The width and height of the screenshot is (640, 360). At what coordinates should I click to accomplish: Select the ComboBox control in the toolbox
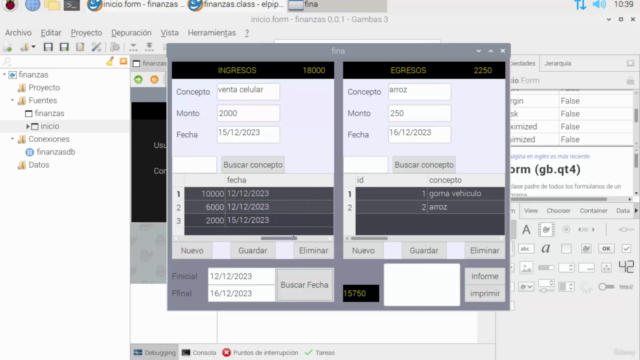526,287
